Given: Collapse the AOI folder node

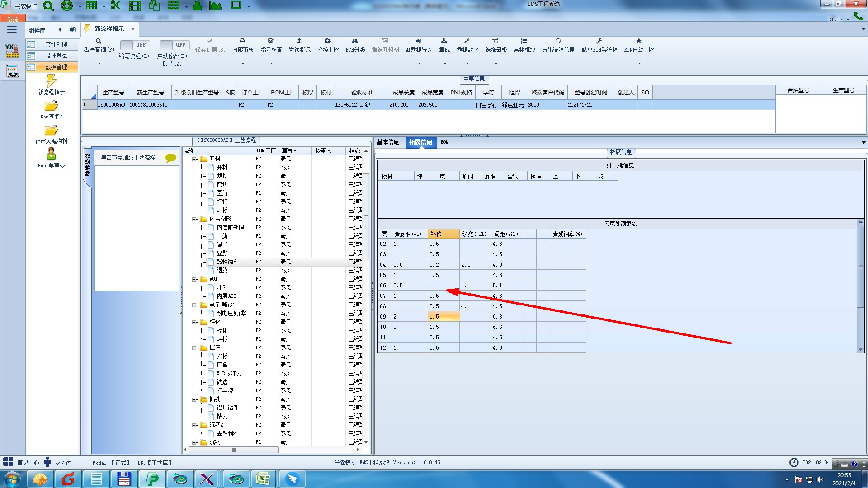Looking at the screenshot, I should pyautogui.click(x=194, y=279).
